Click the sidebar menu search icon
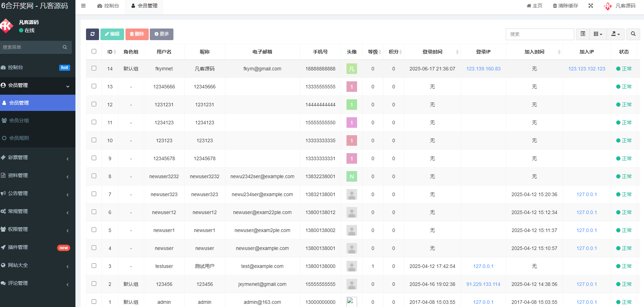The width and height of the screenshot is (644, 307). click(x=65, y=47)
